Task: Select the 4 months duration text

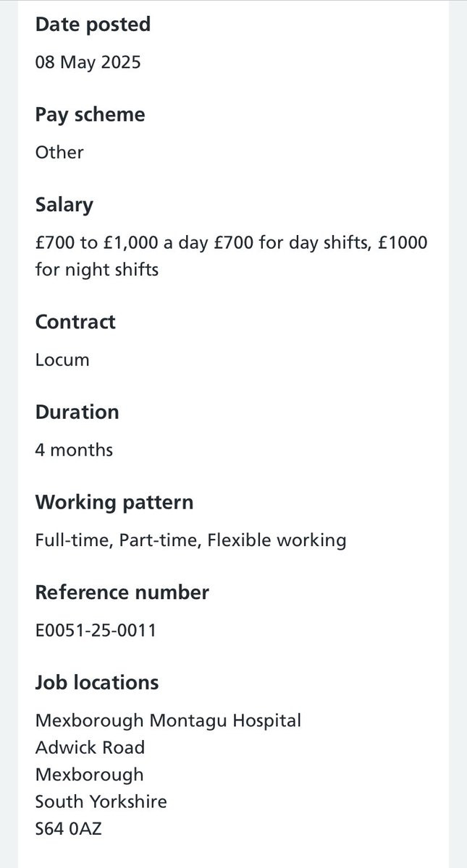Action: [x=74, y=450]
